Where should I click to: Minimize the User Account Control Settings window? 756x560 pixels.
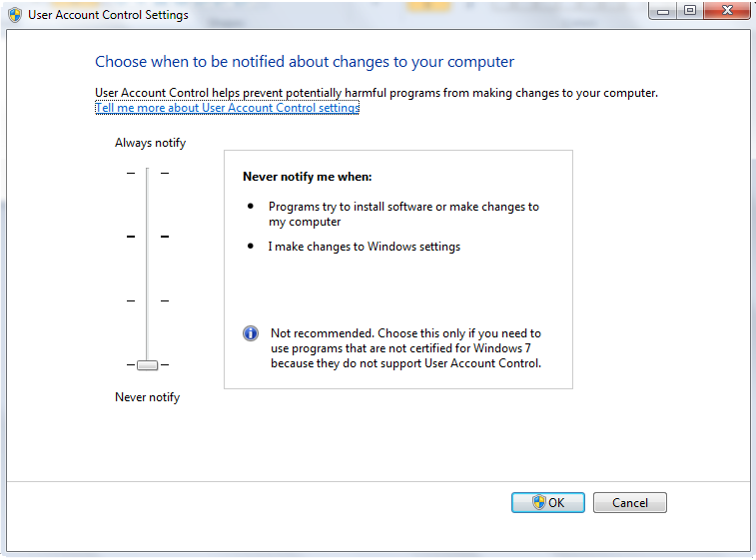[x=664, y=11]
